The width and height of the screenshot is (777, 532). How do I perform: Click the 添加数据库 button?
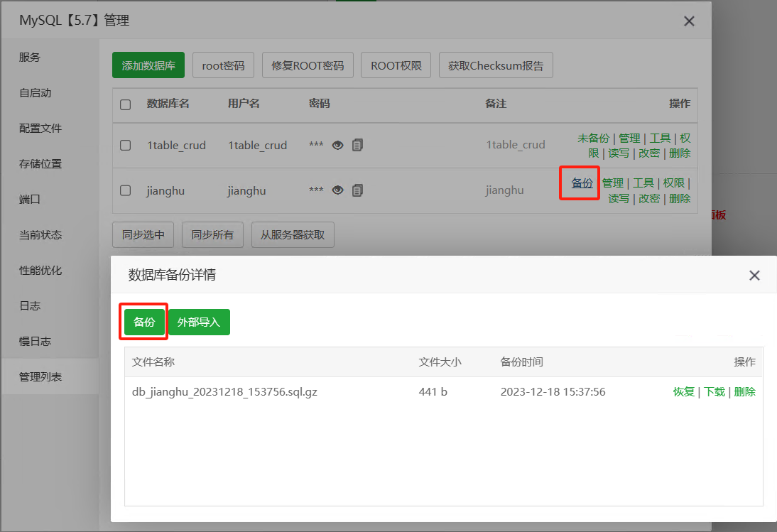(x=148, y=64)
